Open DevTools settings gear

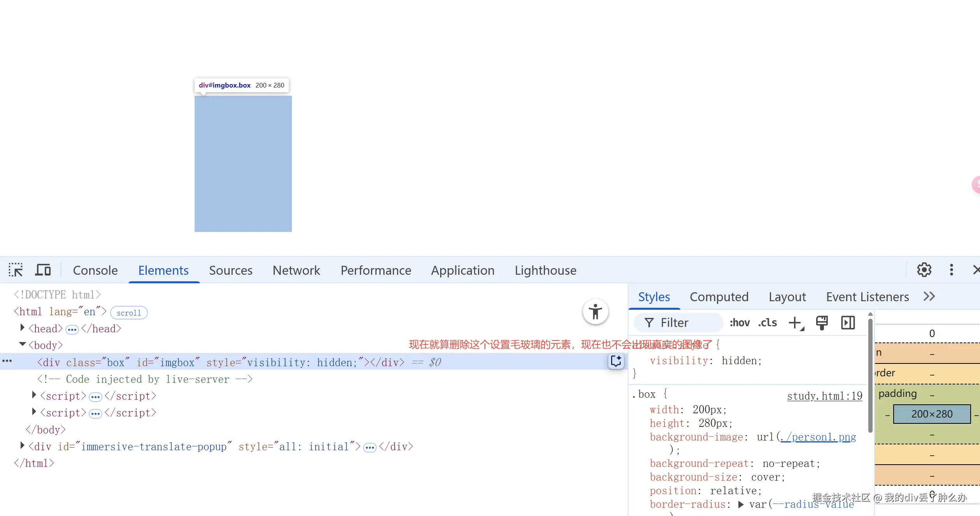pos(924,270)
